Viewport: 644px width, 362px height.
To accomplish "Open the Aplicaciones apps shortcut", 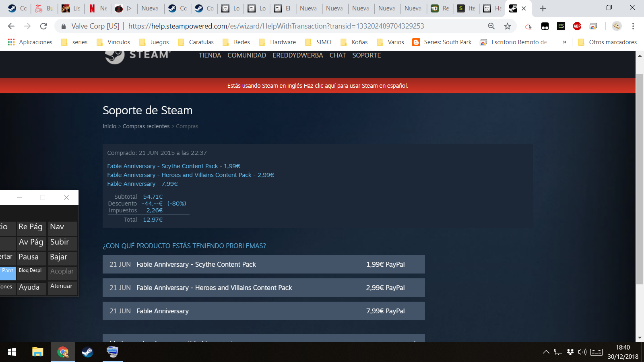I will 30,42.
